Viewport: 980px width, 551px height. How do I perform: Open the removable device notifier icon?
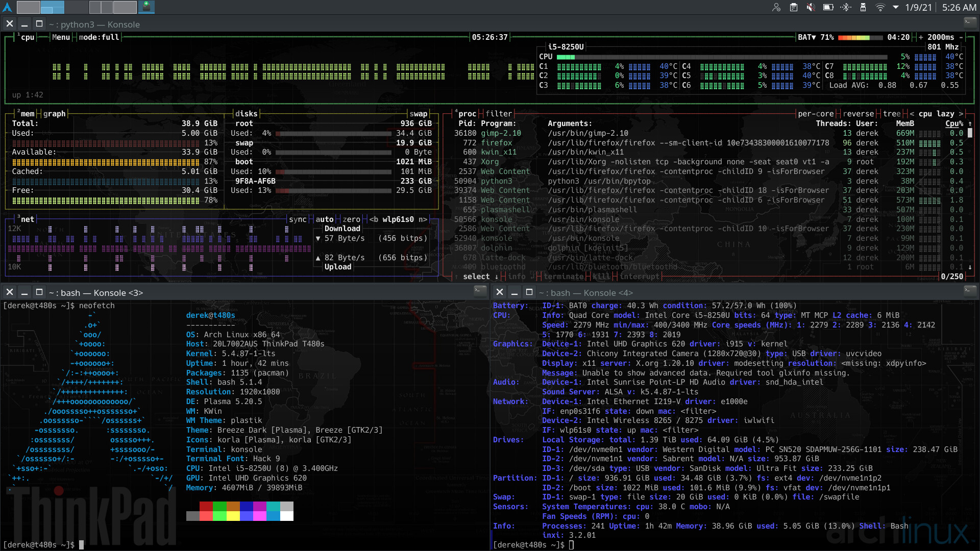863,7
